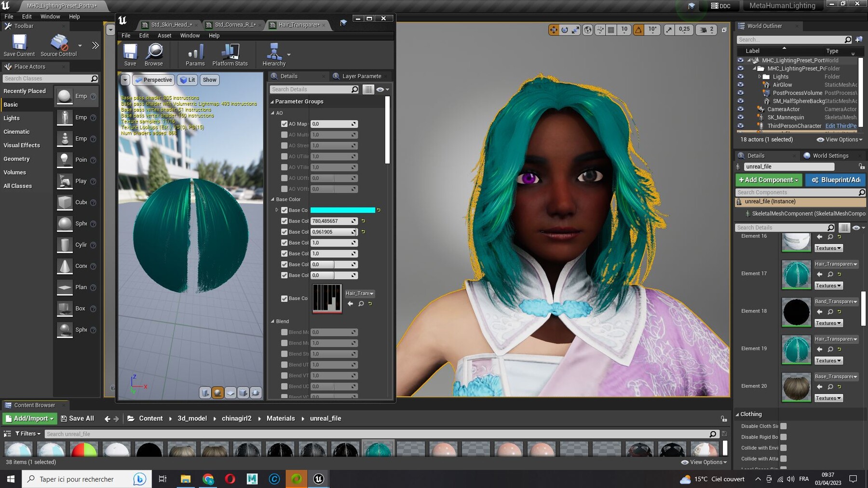Screen dimensions: 868x488
Task: Collapse the Base Color parameter group
Action: pyautogui.click(x=272, y=199)
